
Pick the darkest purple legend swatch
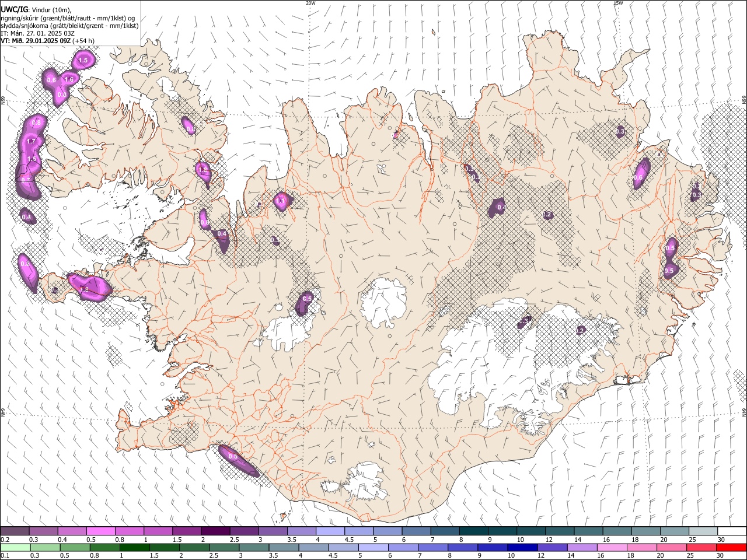point(215,531)
